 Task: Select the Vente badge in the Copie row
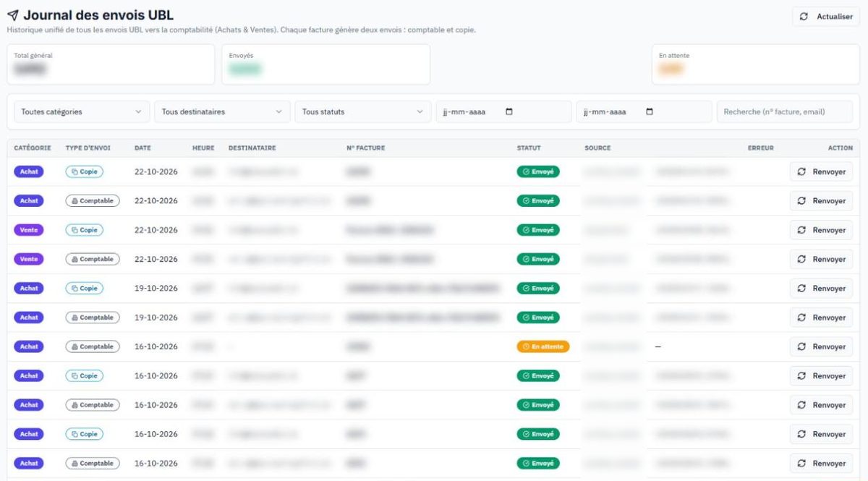click(29, 230)
